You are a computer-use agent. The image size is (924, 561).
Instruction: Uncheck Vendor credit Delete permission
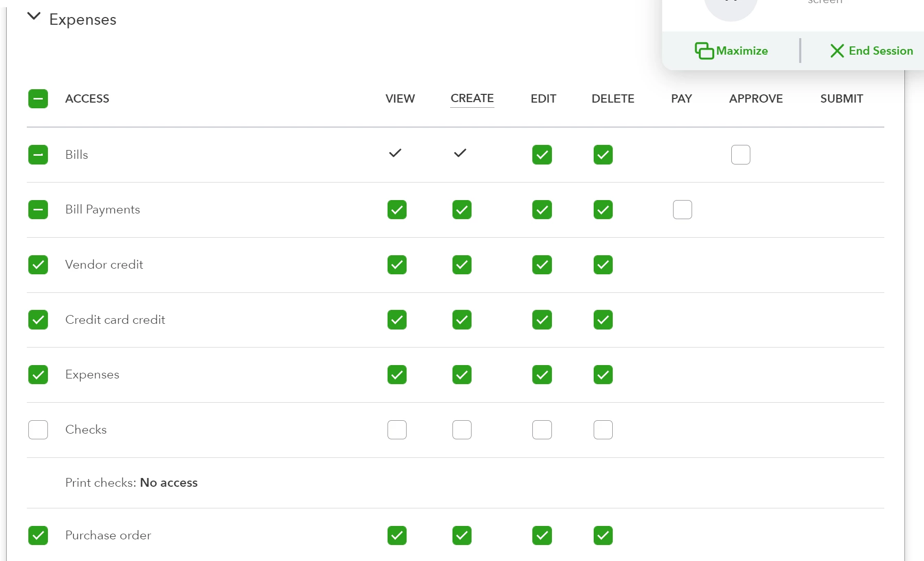(x=603, y=265)
